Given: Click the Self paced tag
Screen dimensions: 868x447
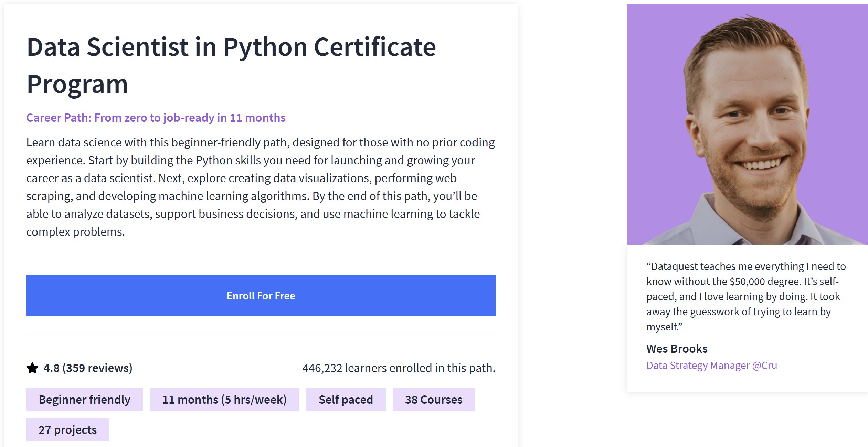Looking at the screenshot, I should pyautogui.click(x=346, y=400).
